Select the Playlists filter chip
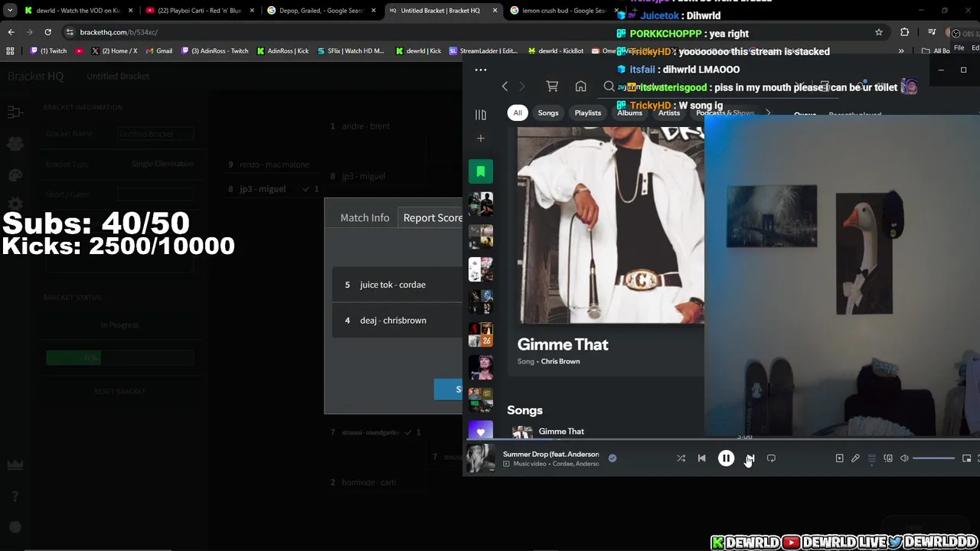The image size is (980, 551). [588, 112]
